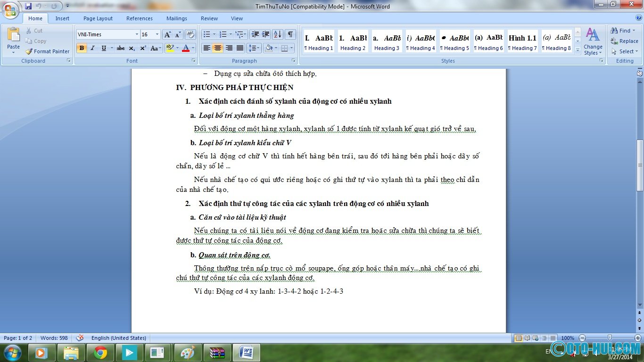
Task: Click the vertical scrollbar thumb
Action: (640, 165)
